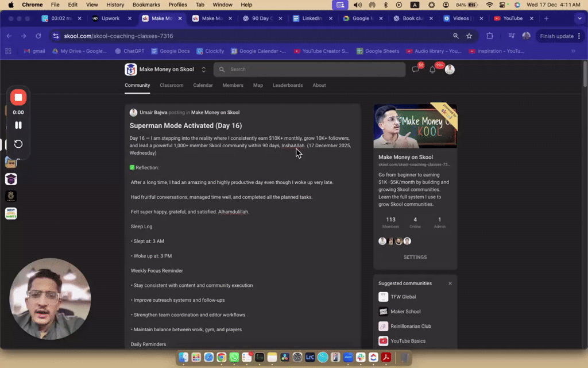This screenshot has width=588, height=368.
Task: Open the Reinillonarias Club community
Action: 411,326
